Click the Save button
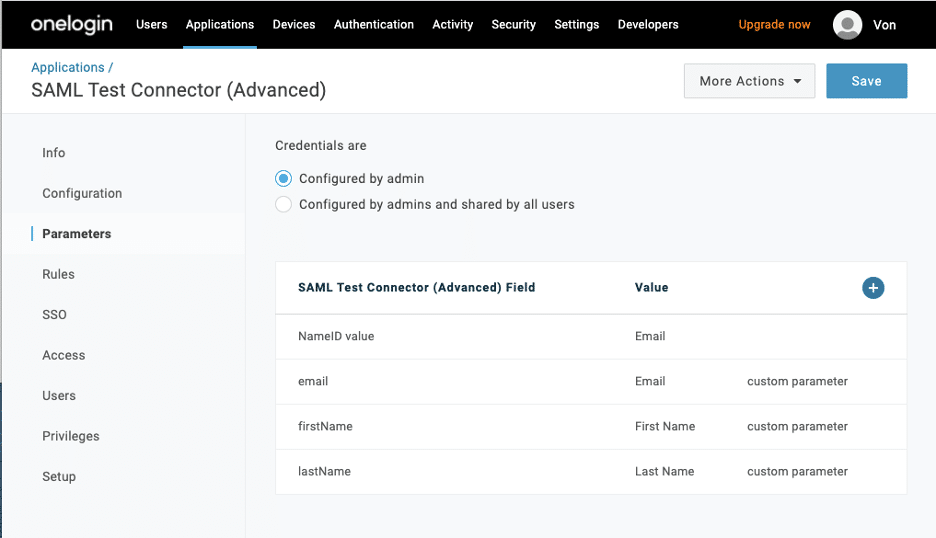 [x=866, y=81]
